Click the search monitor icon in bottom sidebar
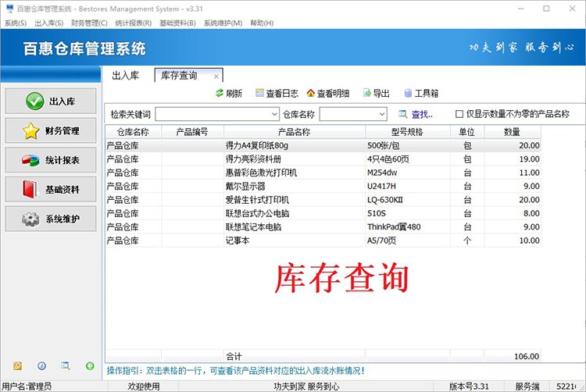 (x=66, y=366)
